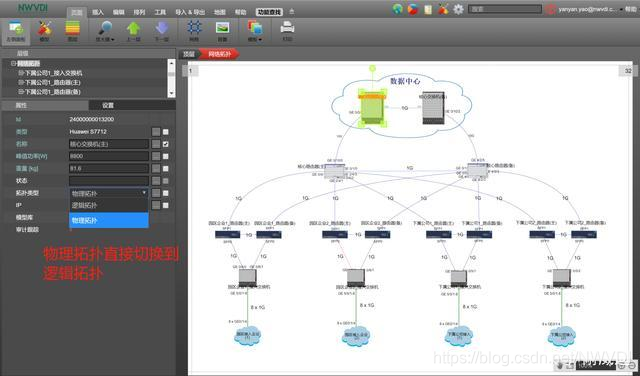This screenshot has width=640, height=376.
Task: Select the 下属公司1_路由器(主) device on canvas
Action: tap(439, 235)
